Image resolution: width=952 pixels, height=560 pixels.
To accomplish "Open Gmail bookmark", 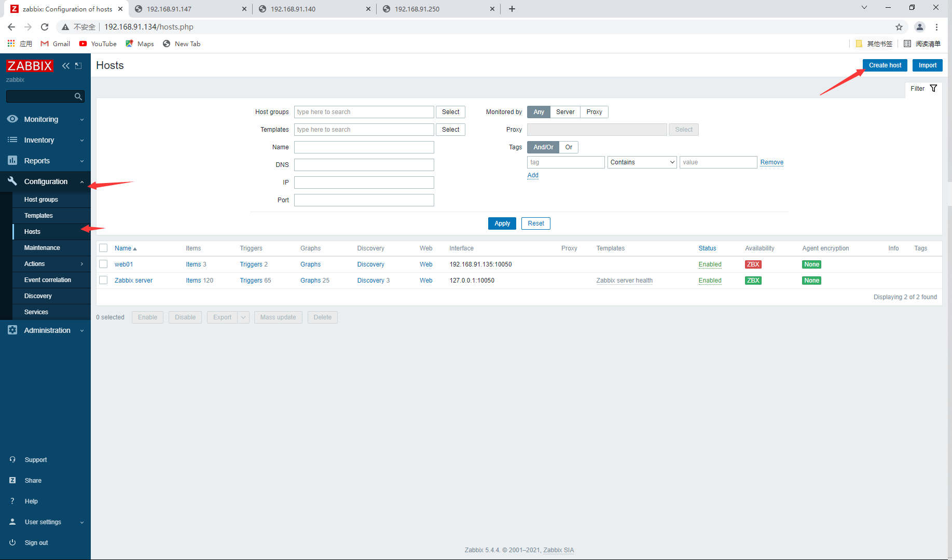I will pos(56,44).
